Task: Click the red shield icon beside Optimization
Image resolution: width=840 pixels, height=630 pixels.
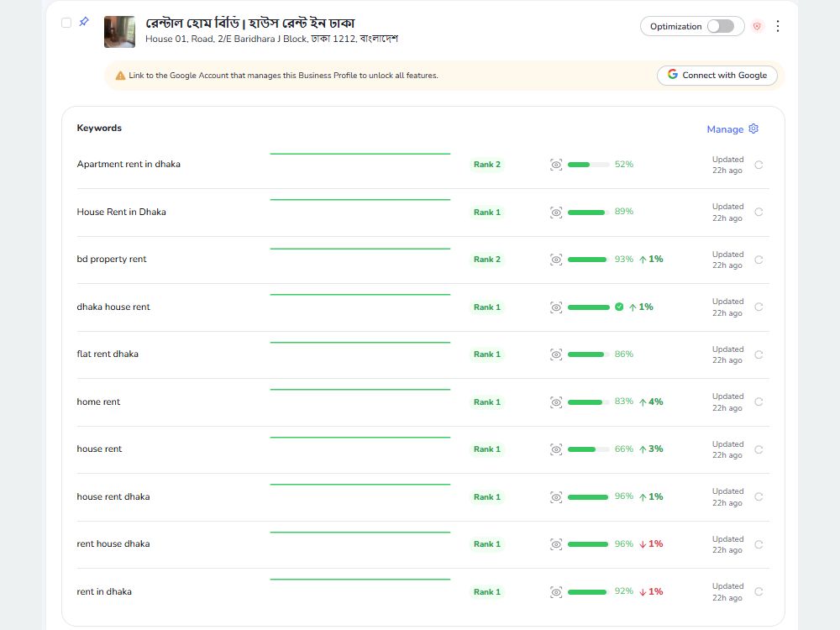Action: [757, 26]
